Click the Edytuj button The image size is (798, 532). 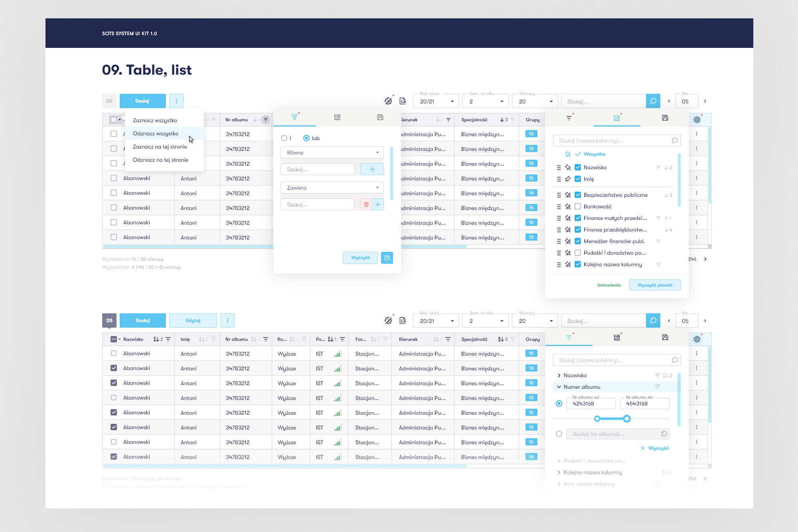coord(193,320)
